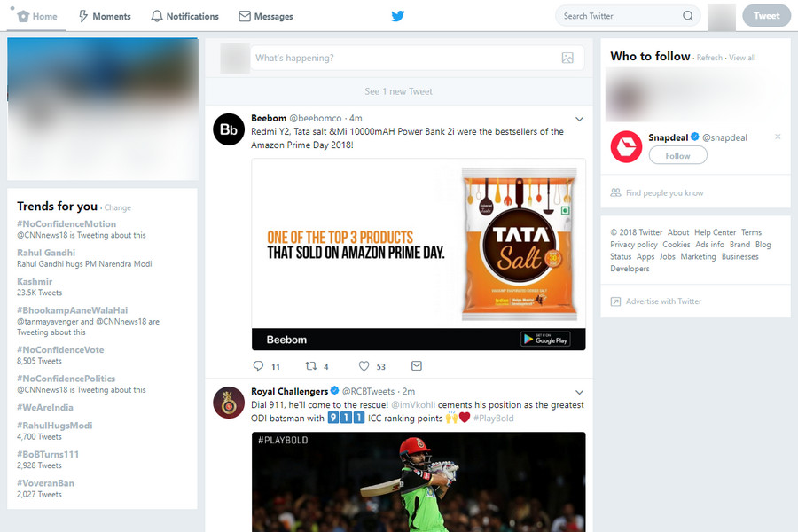The height and width of the screenshot is (532, 798).
Task: Open the Notifications tab
Action: point(184,16)
